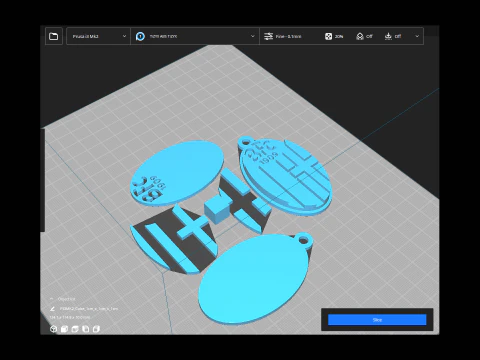Expand print settings panel chevron
The width and height of the screenshot is (480, 360).
(x=417, y=36)
